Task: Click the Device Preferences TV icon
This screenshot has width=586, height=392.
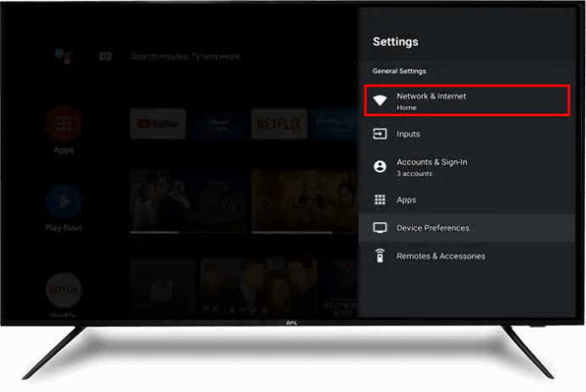Action: pos(380,227)
